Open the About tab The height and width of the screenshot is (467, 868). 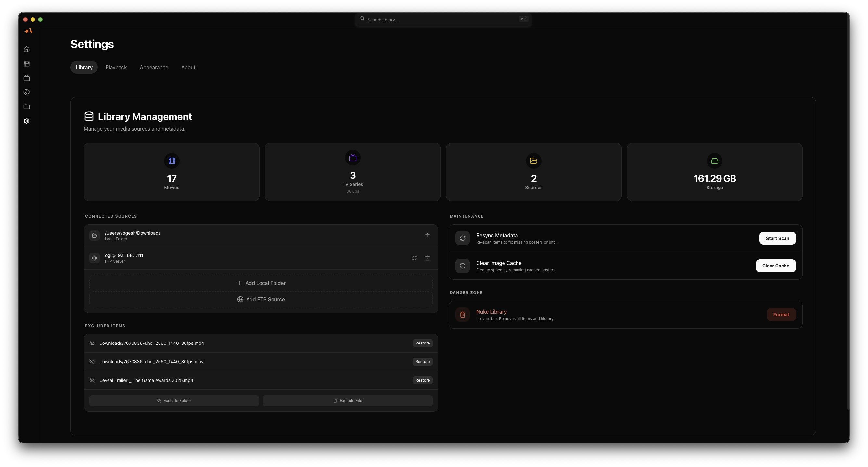[x=188, y=68]
